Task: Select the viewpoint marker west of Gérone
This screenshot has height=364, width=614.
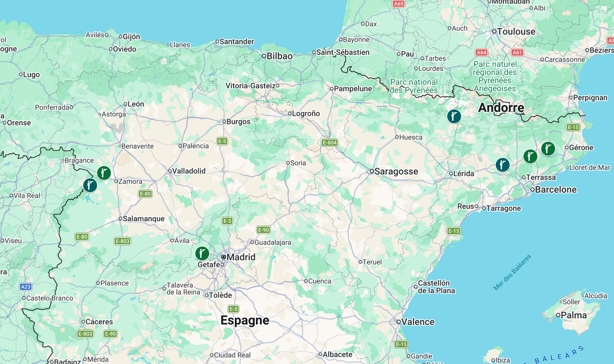Action: pyautogui.click(x=548, y=148)
